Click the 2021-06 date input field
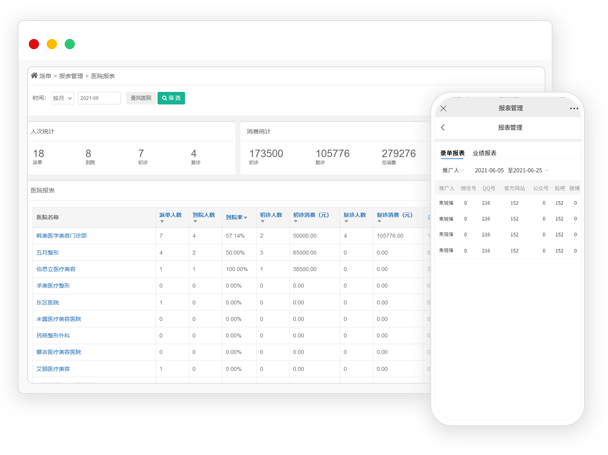Image resolution: width=608 pixels, height=455 pixels. [98, 98]
